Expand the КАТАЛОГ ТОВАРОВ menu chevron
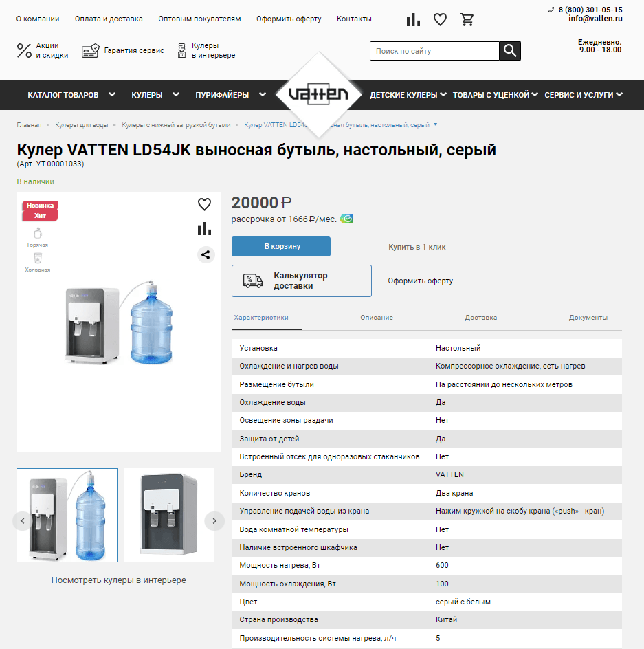Screen dimensions: 644x649 112,94
